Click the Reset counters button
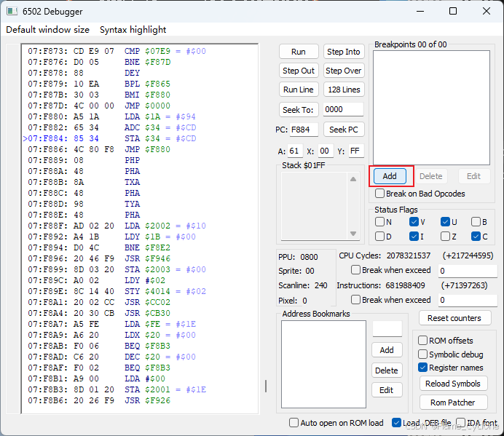 [454, 318]
